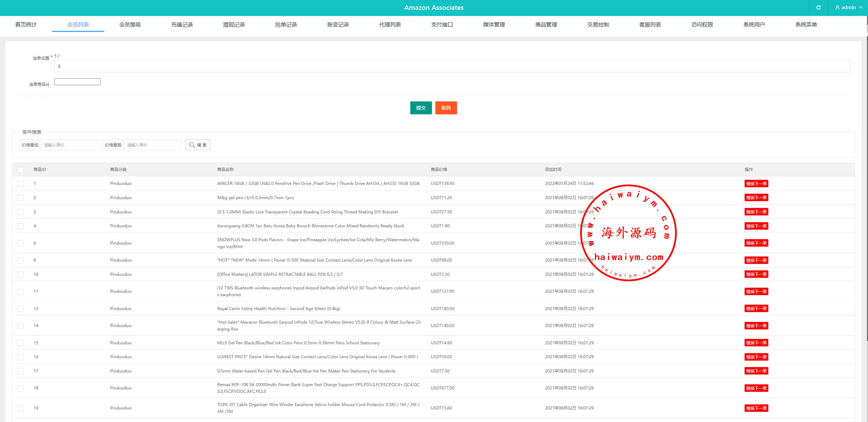The image size is (868, 422).
Task: Open the 商品管理 tab
Action: tap(546, 24)
